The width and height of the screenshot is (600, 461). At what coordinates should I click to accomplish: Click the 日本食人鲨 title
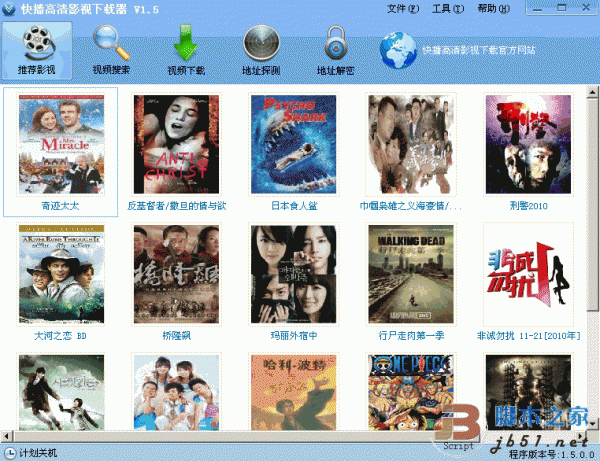pyautogui.click(x=294, y=206)
